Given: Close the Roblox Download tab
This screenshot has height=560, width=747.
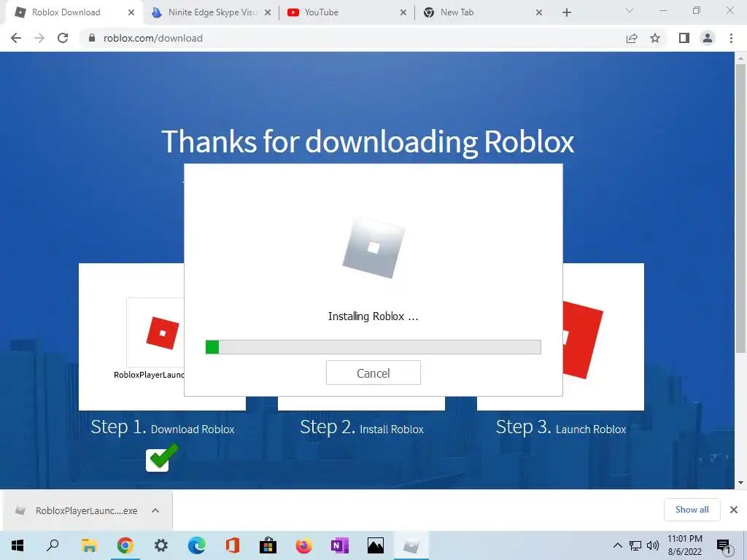Looking at the screenshot, I should [131, 13].
